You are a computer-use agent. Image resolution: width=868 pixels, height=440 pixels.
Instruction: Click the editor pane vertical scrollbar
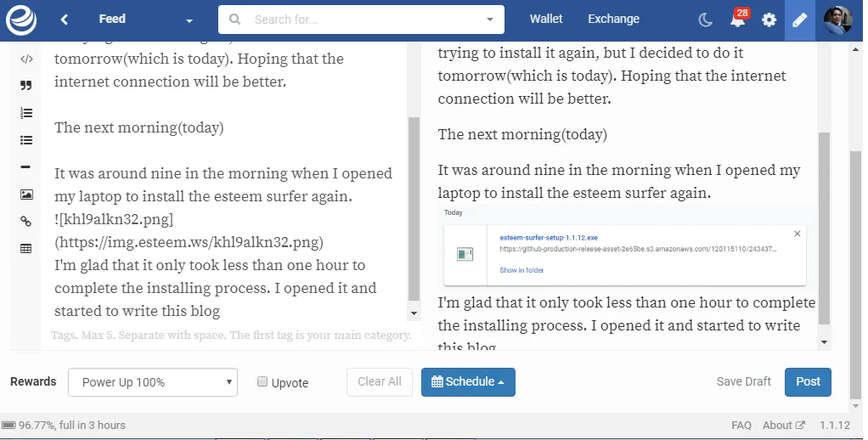pyautogui.click(x=414, y=209)
